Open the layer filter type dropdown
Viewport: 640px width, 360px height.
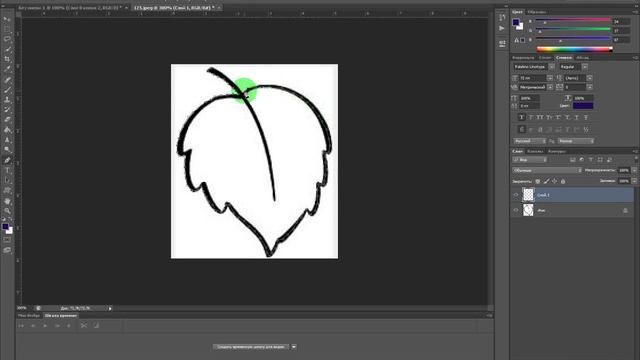pos(530,160)
